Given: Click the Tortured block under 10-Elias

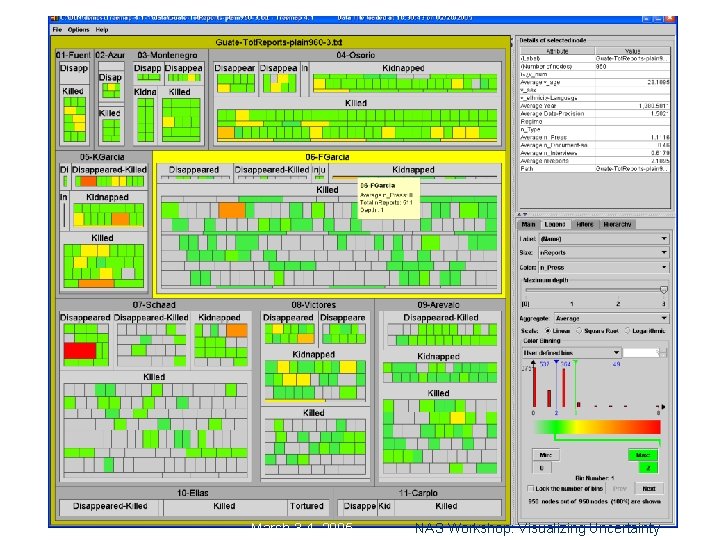Looking at the screenshot, I should (306, 506).
